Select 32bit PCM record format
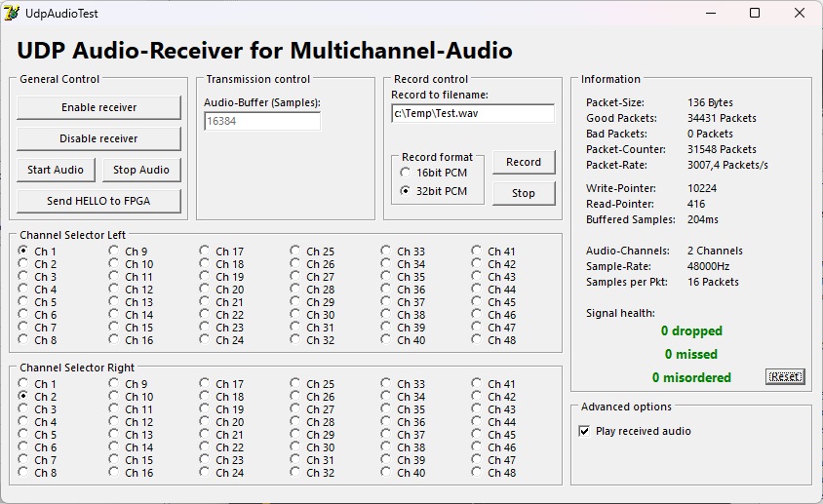 point(406,191)
